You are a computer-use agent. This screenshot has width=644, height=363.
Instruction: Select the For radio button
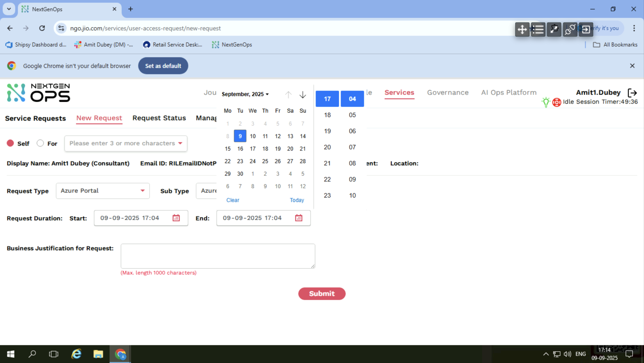40,143
